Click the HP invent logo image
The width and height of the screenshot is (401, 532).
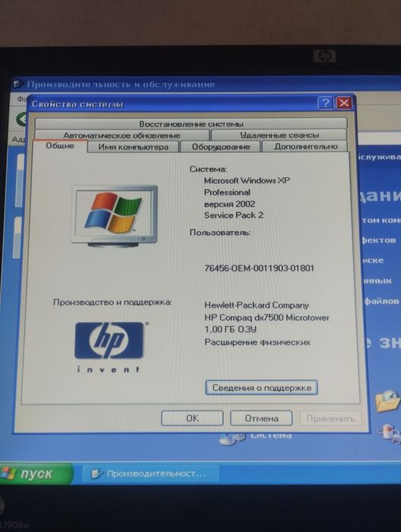pyautogui.click(x=109, y=347)
